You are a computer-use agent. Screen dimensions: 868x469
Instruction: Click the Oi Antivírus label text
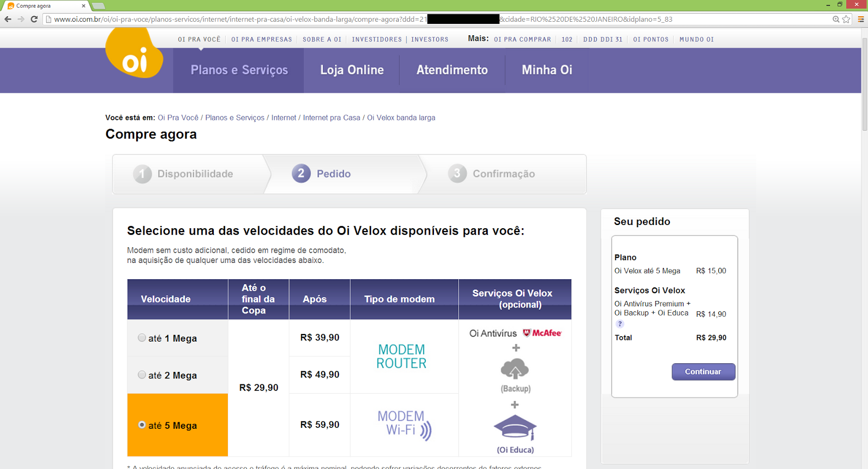click(493, 333)
